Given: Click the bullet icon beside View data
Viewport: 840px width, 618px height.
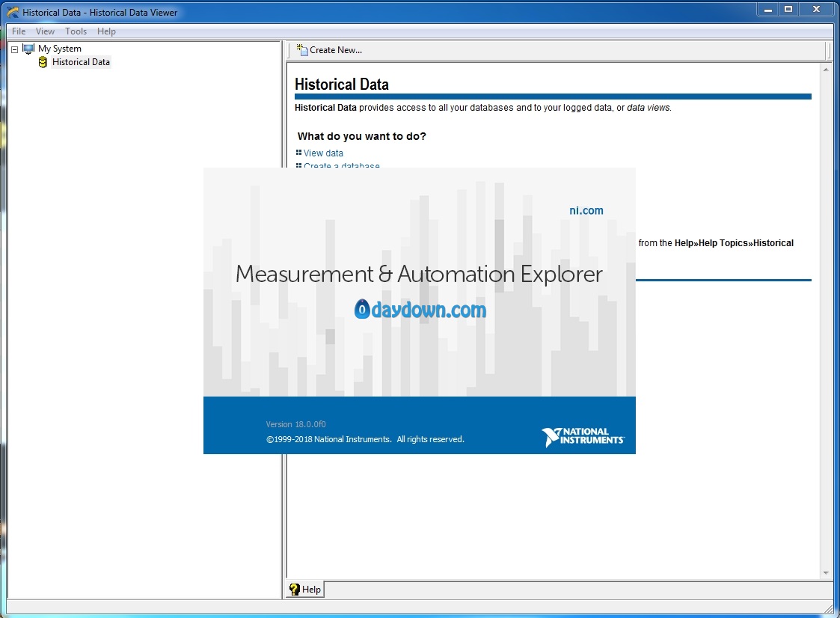Looking at the screenshot, I should pos(299,153).
